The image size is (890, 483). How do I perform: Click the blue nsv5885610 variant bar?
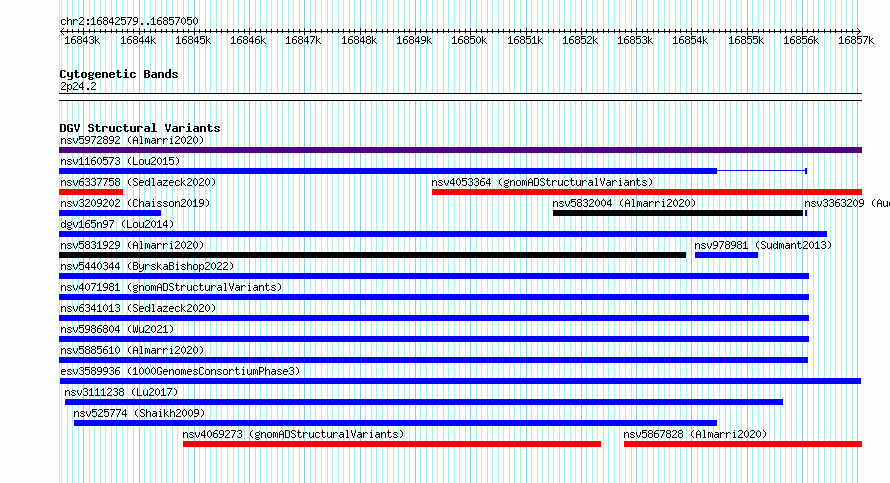pyautogui.click(x=433, y=360)
